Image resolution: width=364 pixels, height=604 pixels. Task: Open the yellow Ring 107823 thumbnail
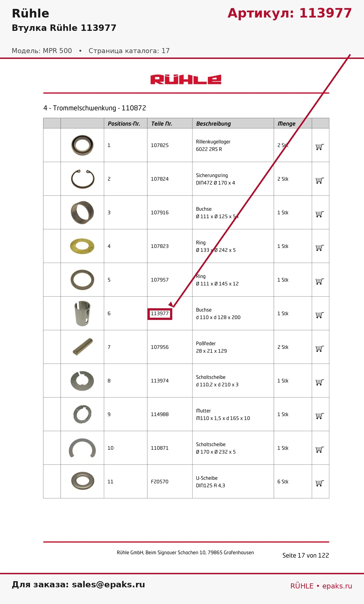(82, 246)
